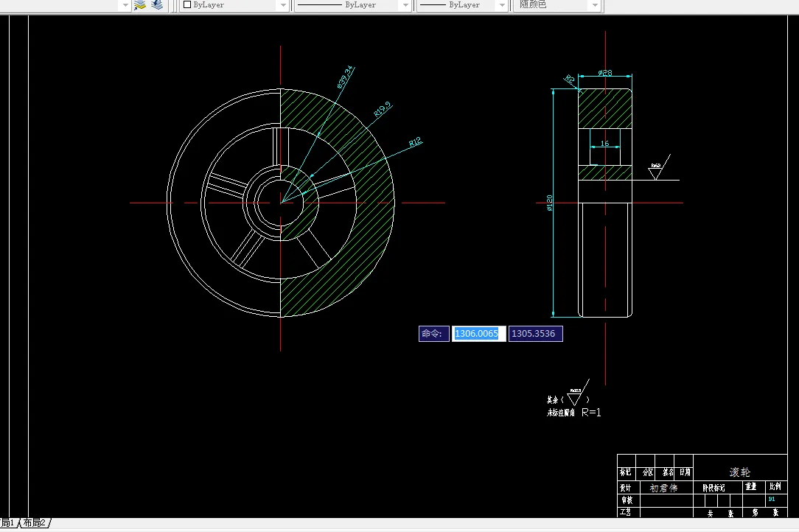Select the 滚轮 title text
799x532 pixels.
pos(740,472)
